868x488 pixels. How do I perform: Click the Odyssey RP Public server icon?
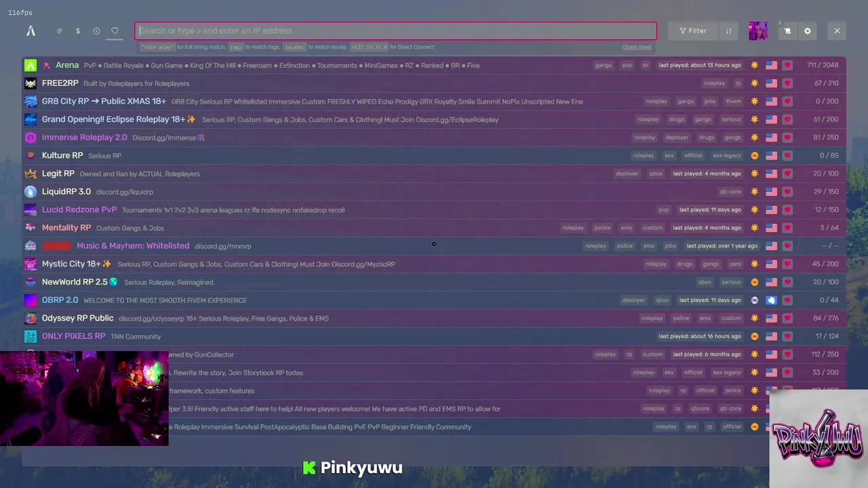(31, 318)
